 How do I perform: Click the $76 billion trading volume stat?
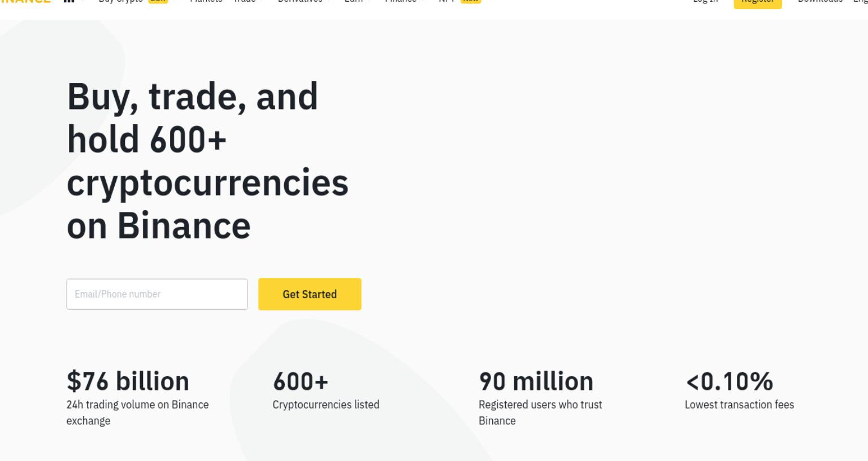coord(138,398)
